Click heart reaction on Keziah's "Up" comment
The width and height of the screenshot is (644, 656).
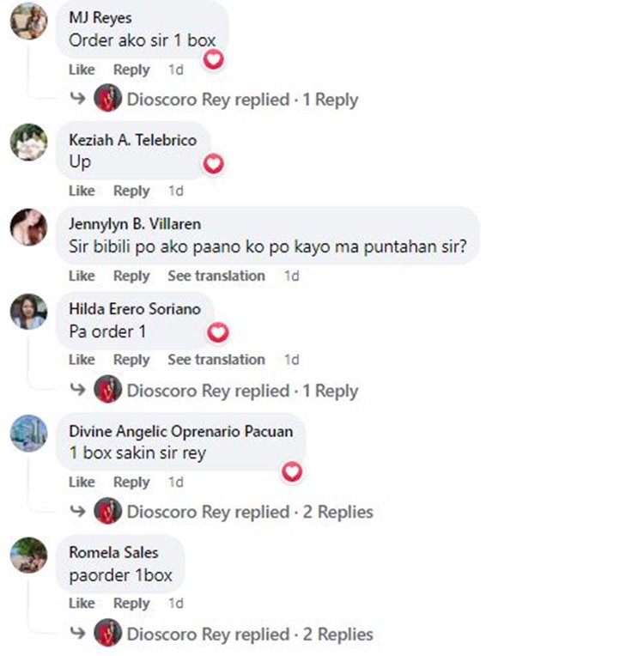[x=214, y=164]
